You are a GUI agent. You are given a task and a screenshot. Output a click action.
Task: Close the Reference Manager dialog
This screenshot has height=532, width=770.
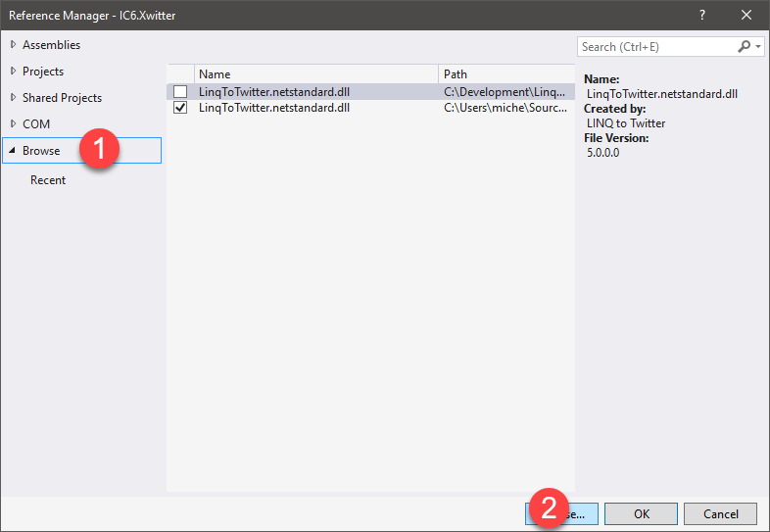[746, 15]
